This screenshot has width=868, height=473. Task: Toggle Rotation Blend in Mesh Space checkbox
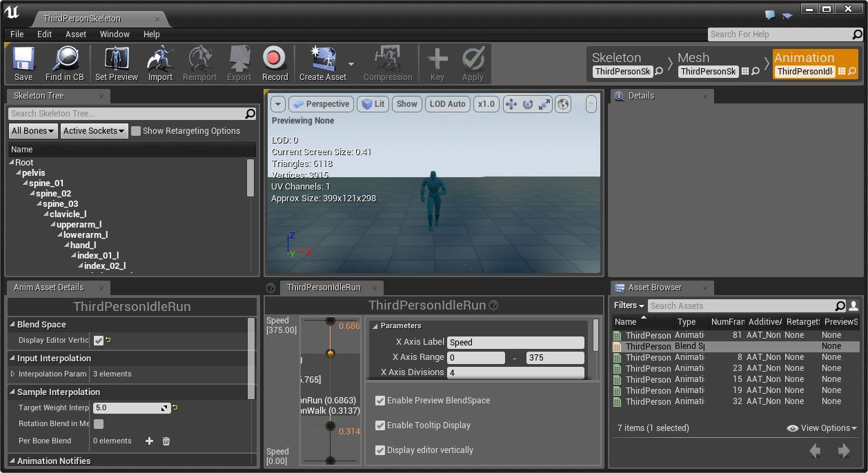(99, 424)
